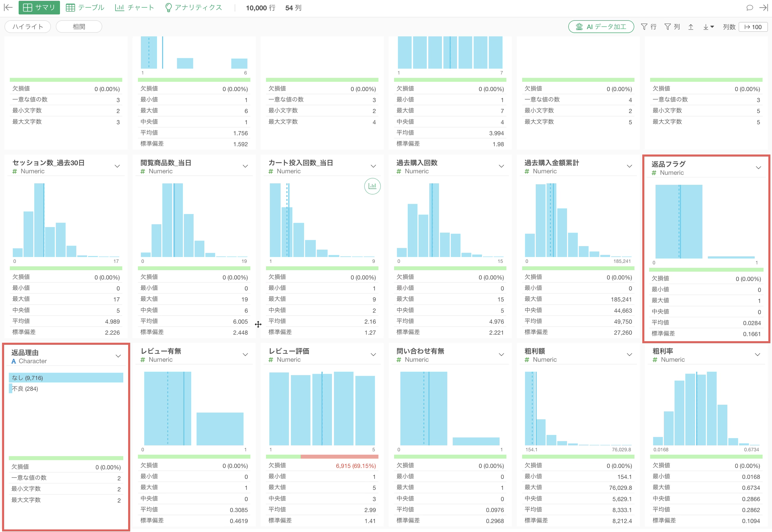Switch to the テーブル tab

coord(85,7)
